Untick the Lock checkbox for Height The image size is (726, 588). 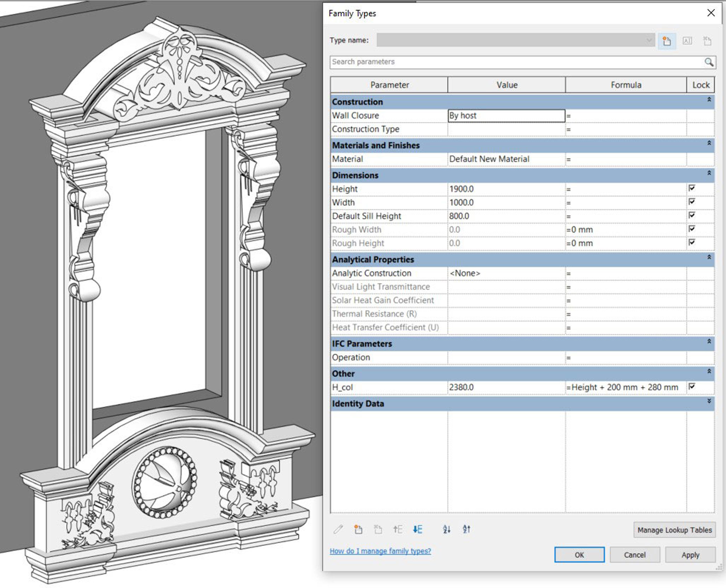pyautogui.click(x=692, y=188)
